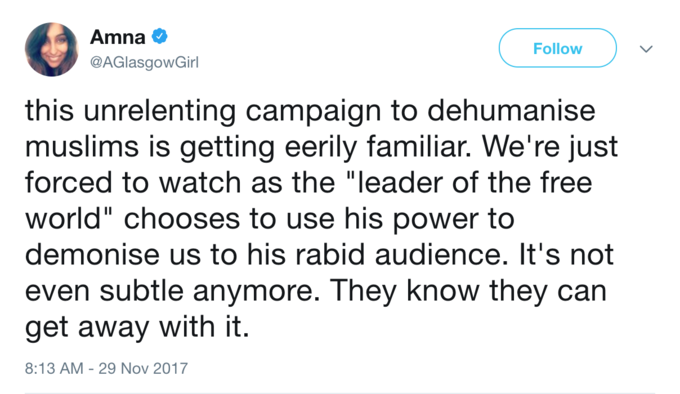
Task: Click the word "muslims" in the tweet
Action: point(82,146)
